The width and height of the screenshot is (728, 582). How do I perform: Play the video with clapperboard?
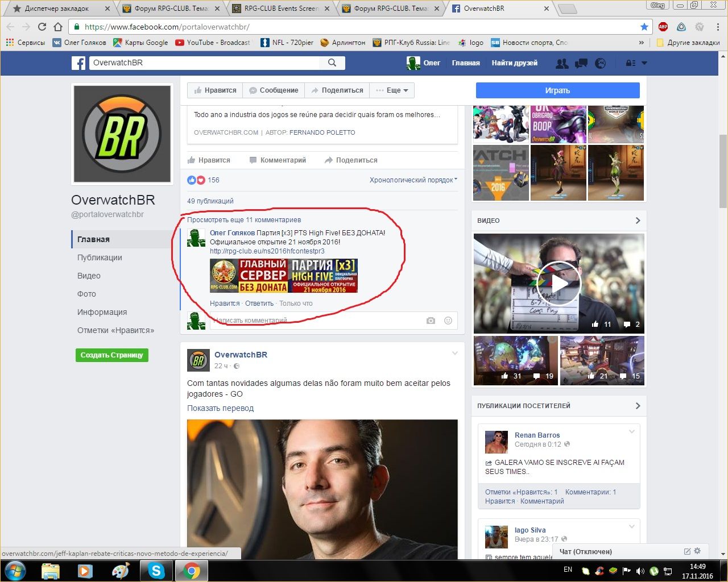click(559, 284)
